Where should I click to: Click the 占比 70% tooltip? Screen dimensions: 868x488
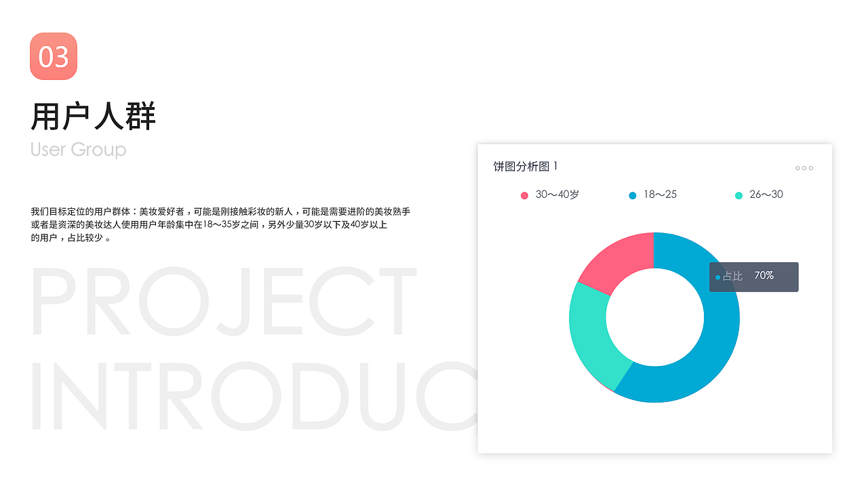(753, 277)
